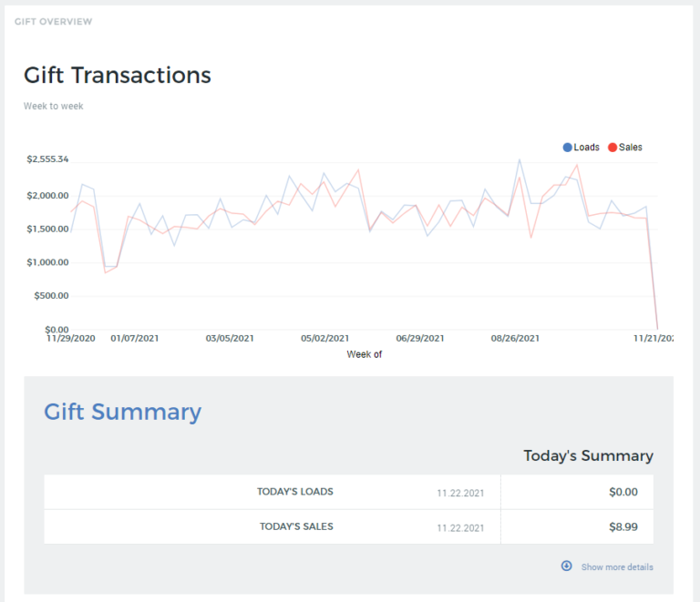Open the Gift Summary heading
The height and width of the screenshot is (602, 700).
122,412
